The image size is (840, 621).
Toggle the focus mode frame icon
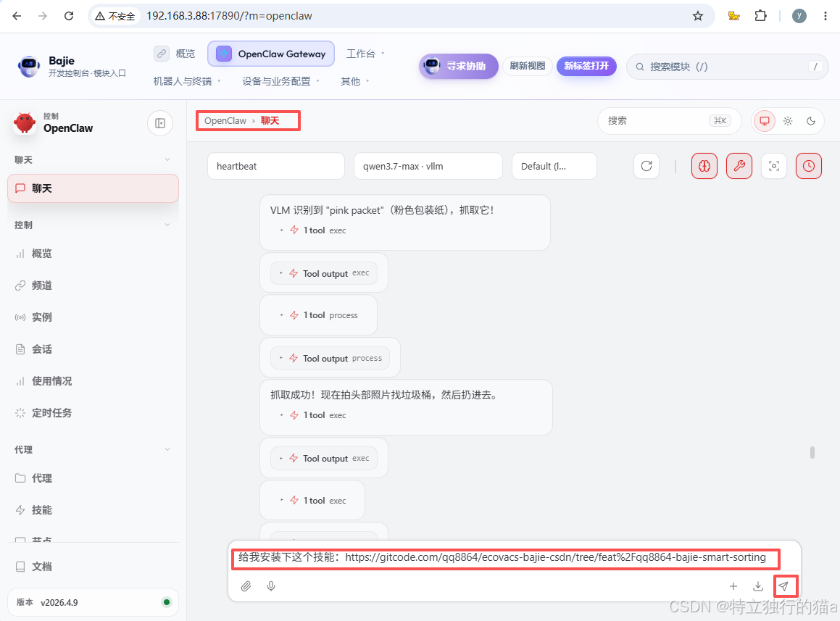point(773,166)
